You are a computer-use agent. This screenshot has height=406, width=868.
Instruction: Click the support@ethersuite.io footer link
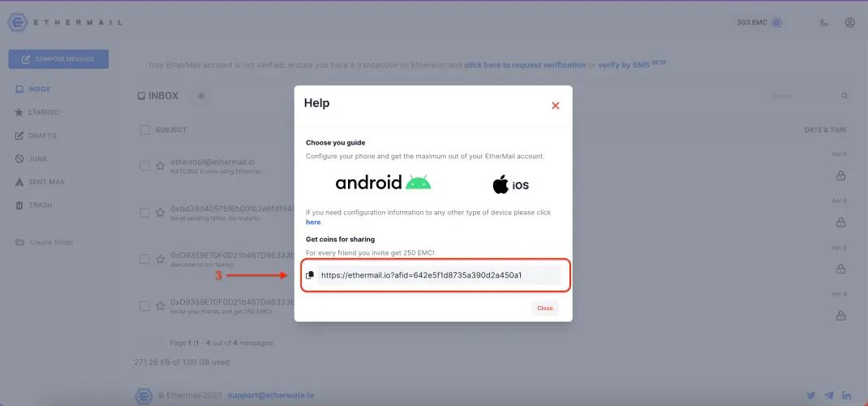[x=271, y=395]
